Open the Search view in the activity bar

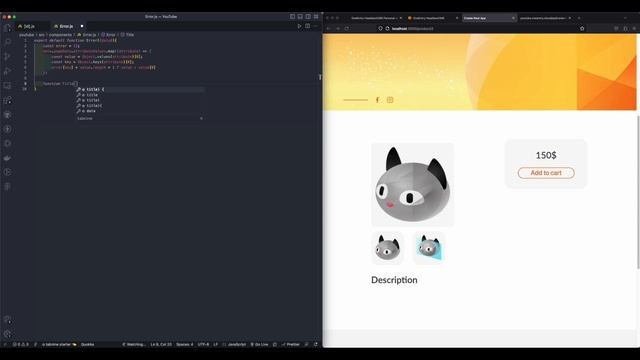[7, 42]
